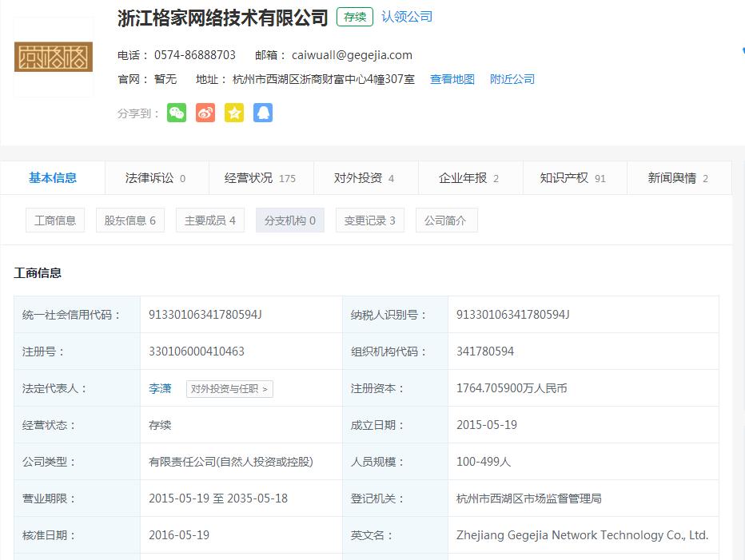
Task: Switch to the 知识产权 tab
Action: (x=572, y=177)
